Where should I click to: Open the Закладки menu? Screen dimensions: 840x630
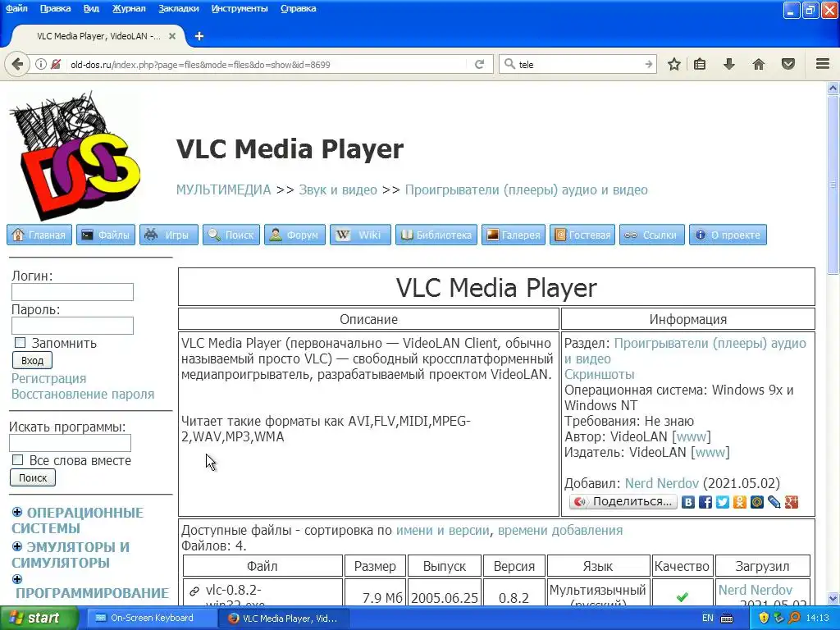coord(178,8)
